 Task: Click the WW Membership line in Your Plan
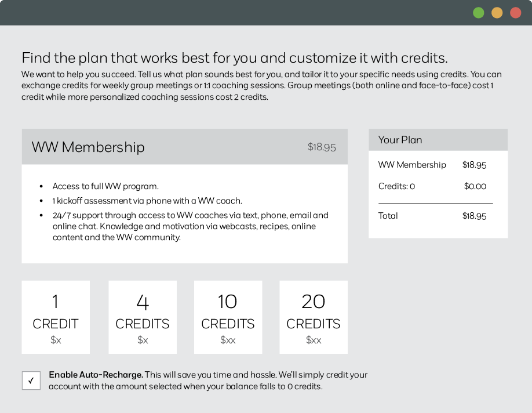tap(432, 165)
